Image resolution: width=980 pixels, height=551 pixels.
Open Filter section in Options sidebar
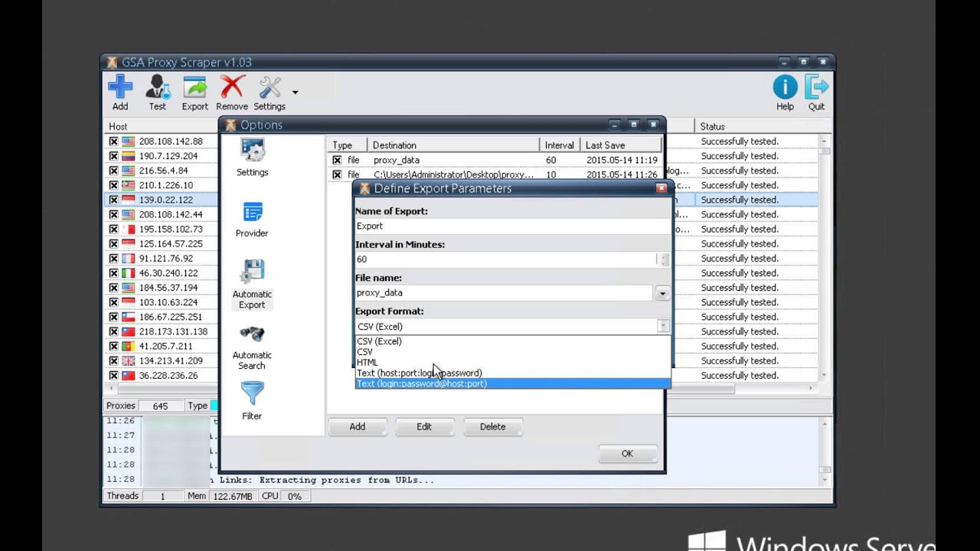point(252,402)
